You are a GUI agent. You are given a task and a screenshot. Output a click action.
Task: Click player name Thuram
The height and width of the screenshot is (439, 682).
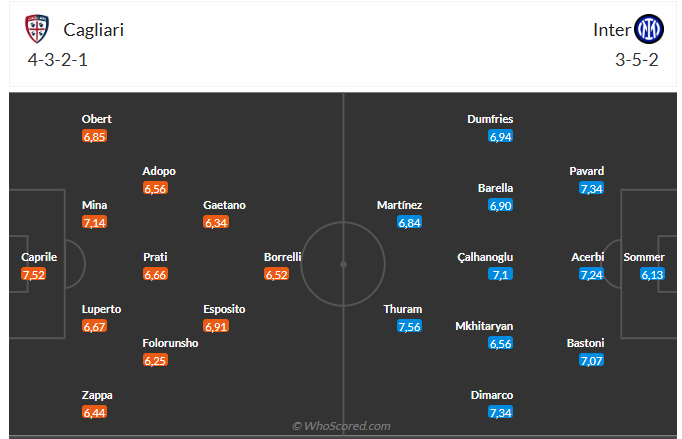[x=403, y=309]
